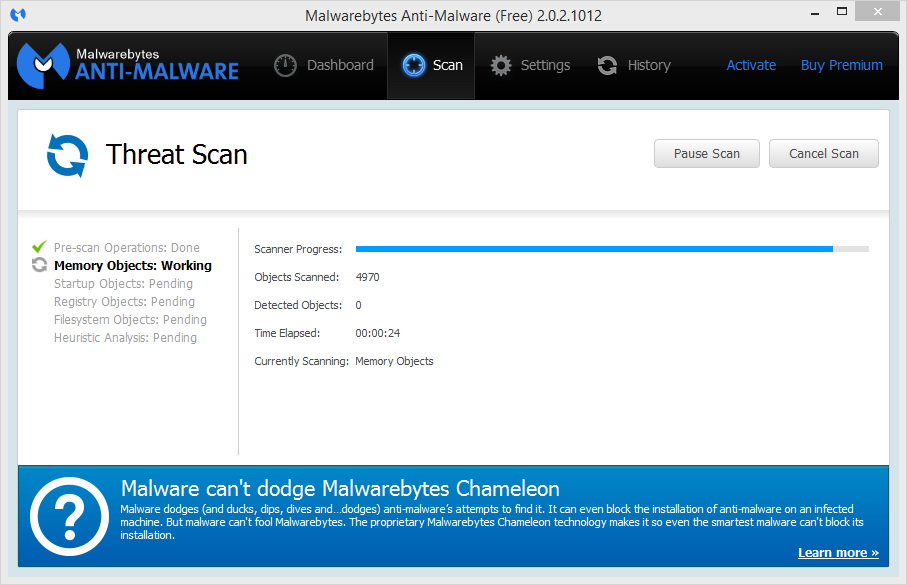Select the Registry Objects: Pending step
The image size is (907, 585).
tap(124, 301)
